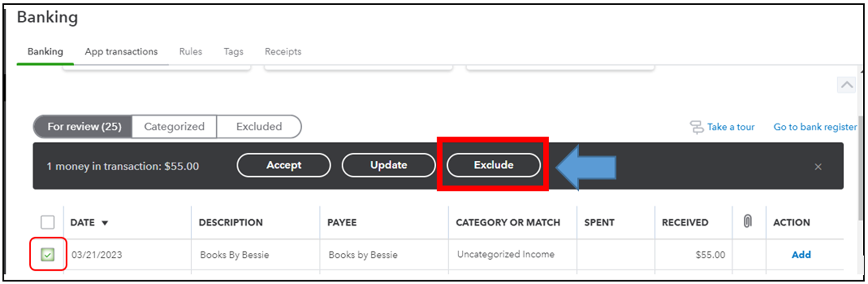Screen dimensions: 868x284
Task: Click the Update button
Action: point(389,165)
